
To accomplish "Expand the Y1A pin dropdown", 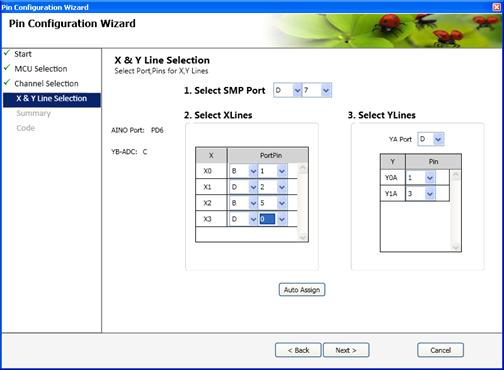I will pyautogui.click(x=421, y=193).
